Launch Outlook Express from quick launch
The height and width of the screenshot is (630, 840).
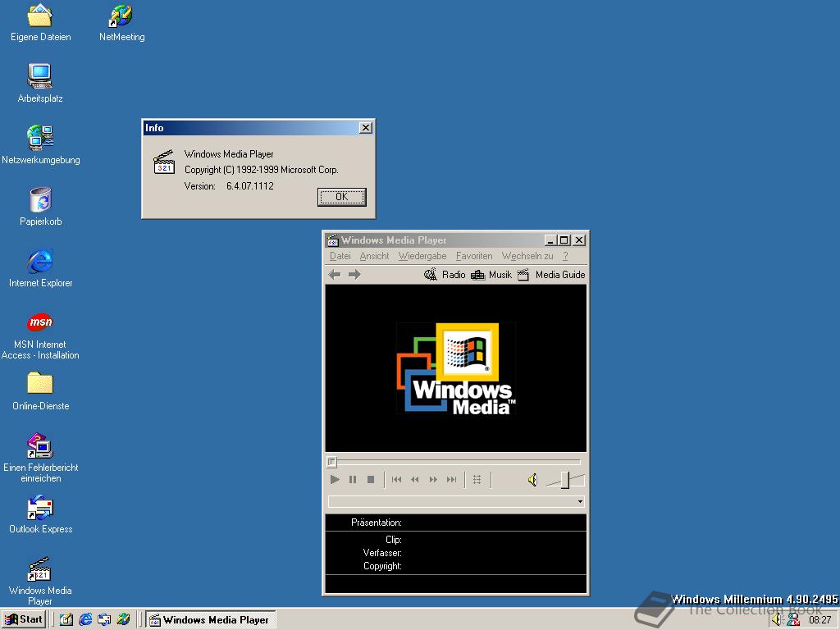(x=104, y=619)
